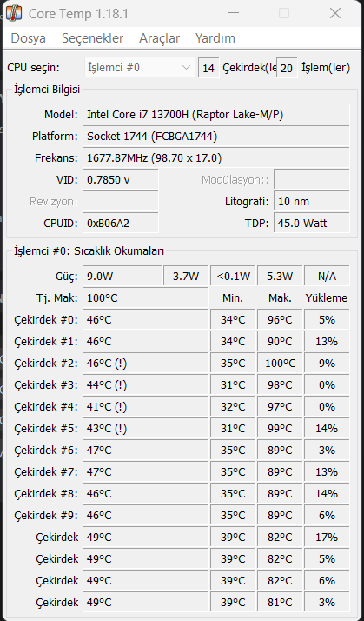Click the CPUID value 0xB06A2
The image size is (364, 621).
(x=121, y=224)
